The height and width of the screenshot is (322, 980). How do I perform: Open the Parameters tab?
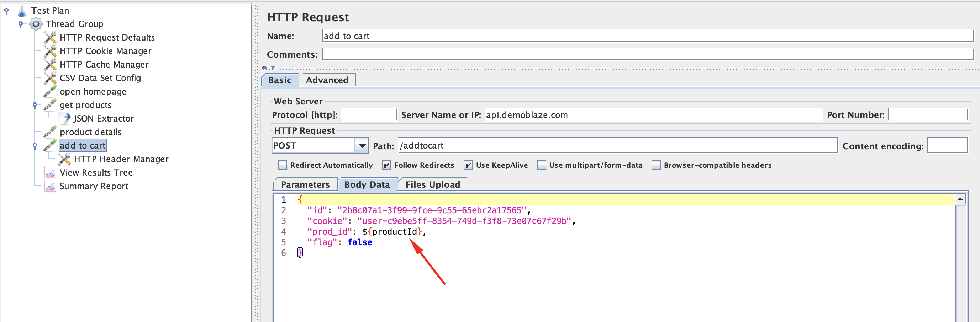[305, 184]
